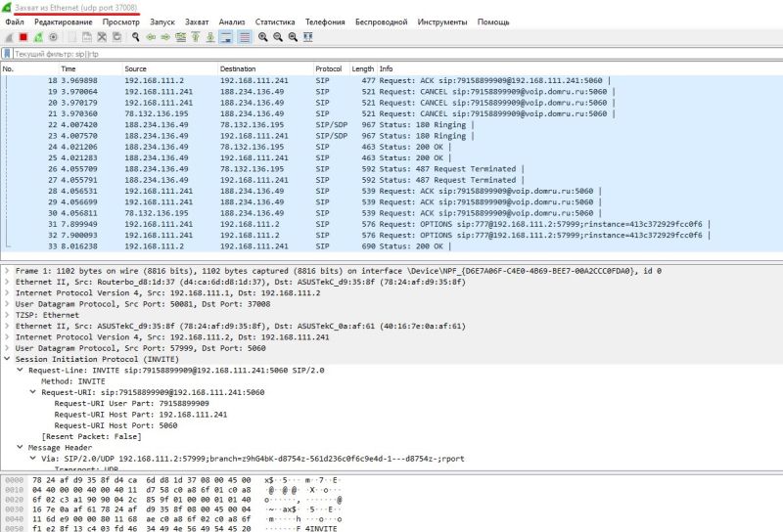Open the Редактирование menu
The image size is (783, 532).
(64, 22)
